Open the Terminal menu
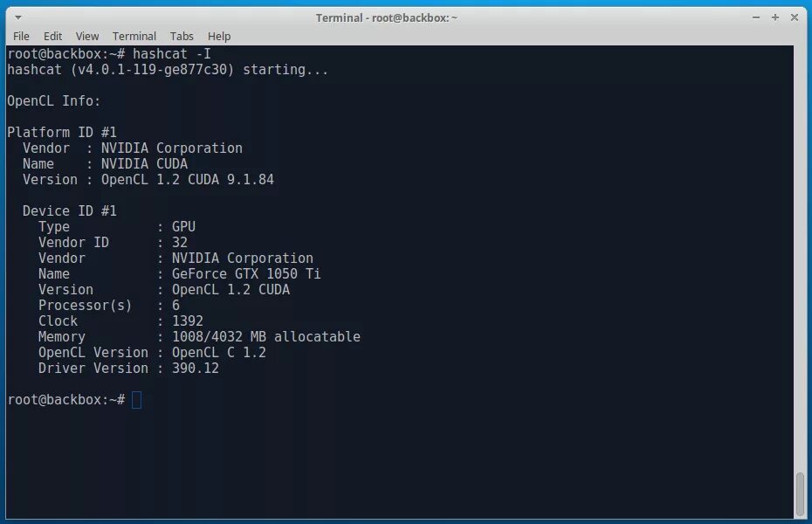This screenshot has width=812, height=524. pyautogui.click(x=134, y=37)
